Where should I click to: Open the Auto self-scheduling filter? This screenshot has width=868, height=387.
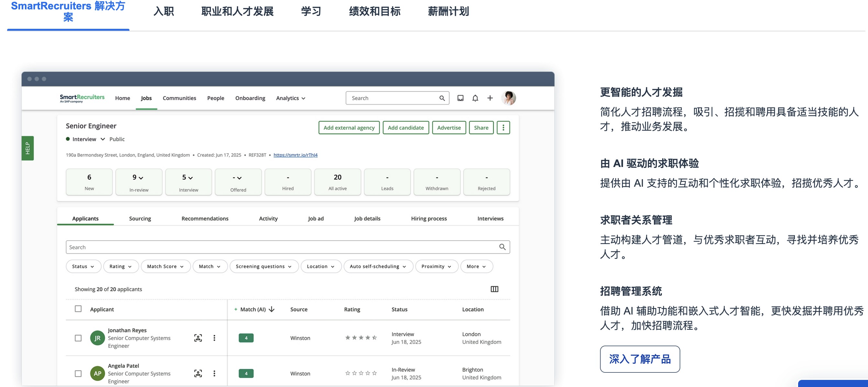coord(378,266)
